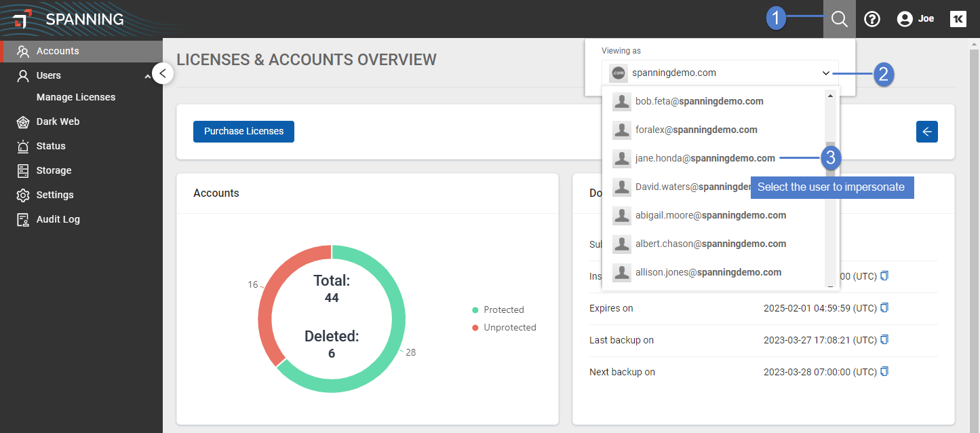Open Joe's user account menu
This screenshot has width=980, height=433.
pos(916,19)
